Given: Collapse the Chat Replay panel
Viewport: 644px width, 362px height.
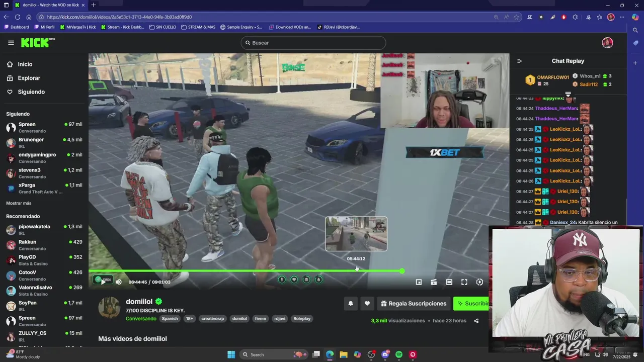Looking at the screenshot, I should click(x=519, y=61).
